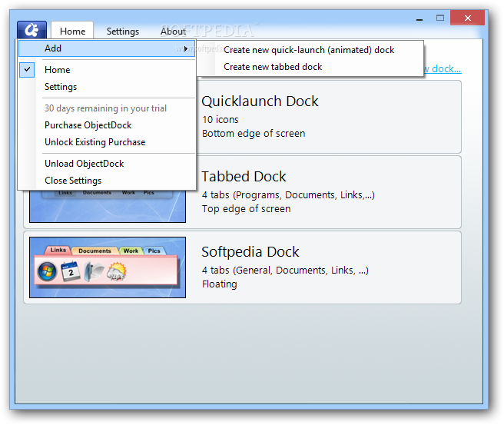This screenshot has width=504, height=425.
Task: Toggle the Home checkmark in the menu
Action: tap(27, 70)
